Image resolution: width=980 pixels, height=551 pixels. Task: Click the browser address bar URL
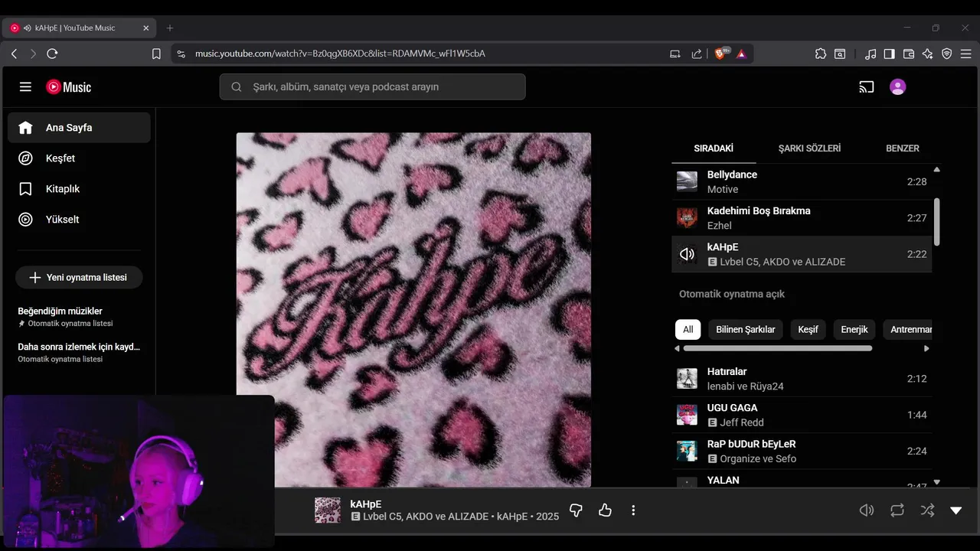pos(340,54)
